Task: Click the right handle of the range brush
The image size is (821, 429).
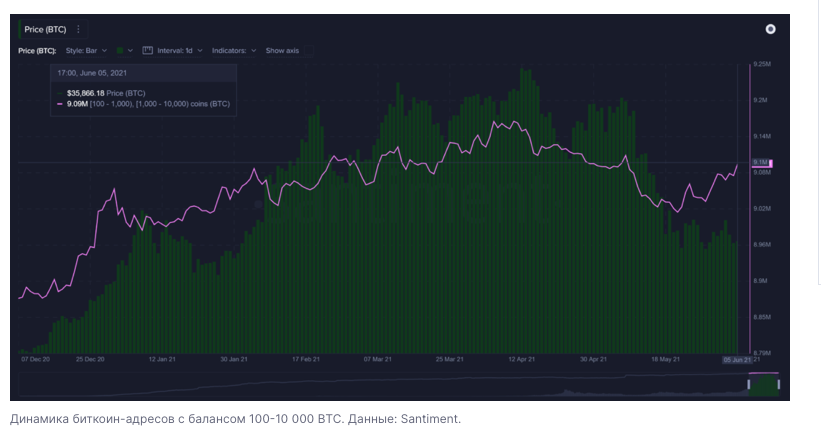Action: pos(778,384)
